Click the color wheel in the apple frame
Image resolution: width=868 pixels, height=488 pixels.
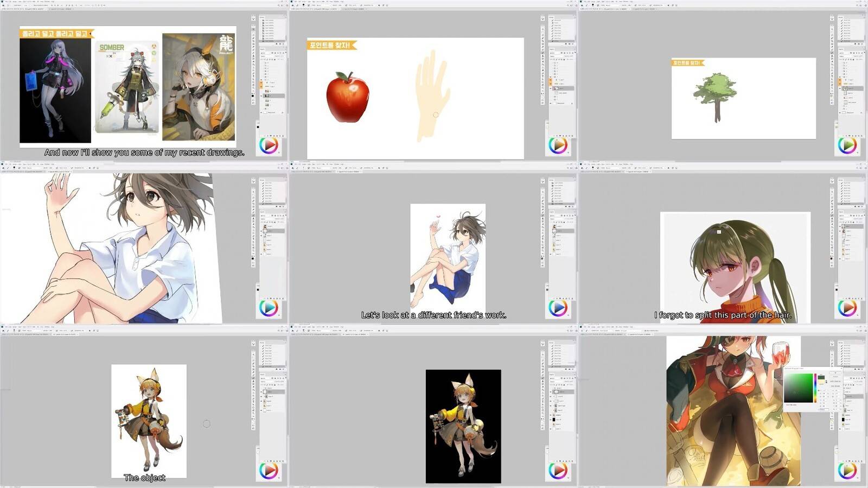click(x=558, y=145)
